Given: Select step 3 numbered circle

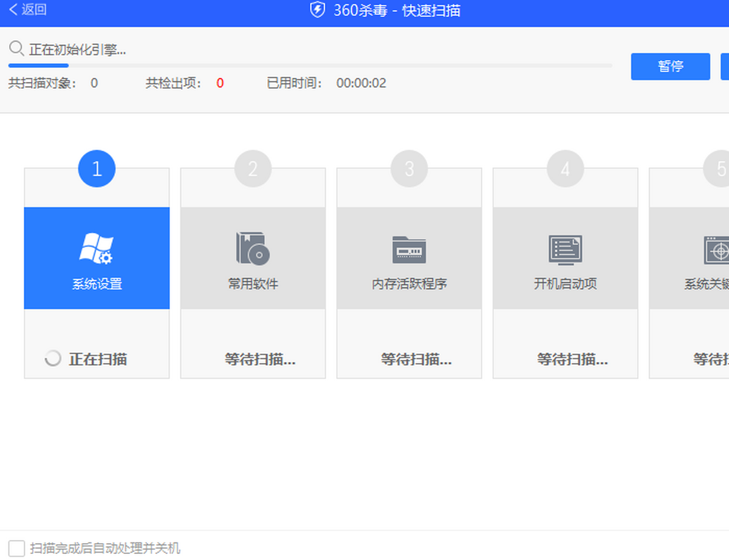Looking at the screenshot, I should pos(409,169).
